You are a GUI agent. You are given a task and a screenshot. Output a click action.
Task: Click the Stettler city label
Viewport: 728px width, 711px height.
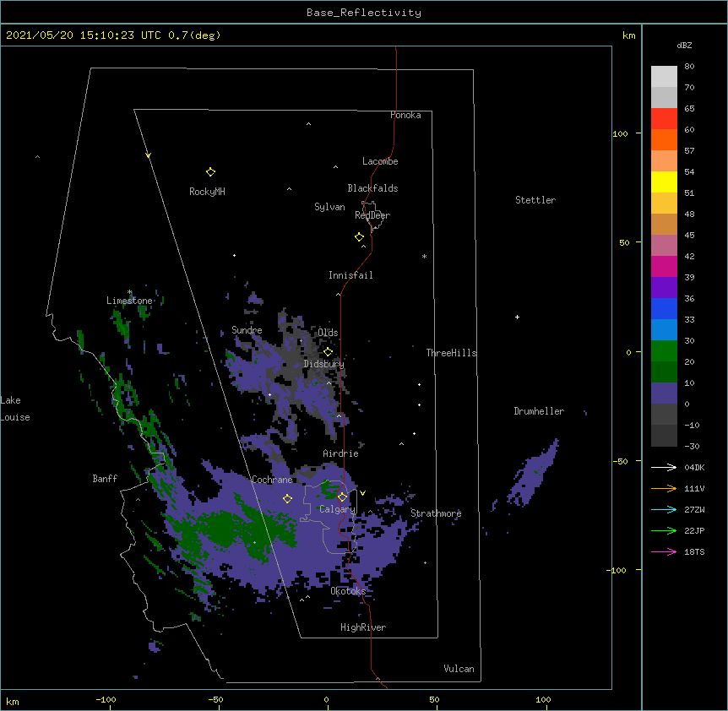(x=535, y=200)
